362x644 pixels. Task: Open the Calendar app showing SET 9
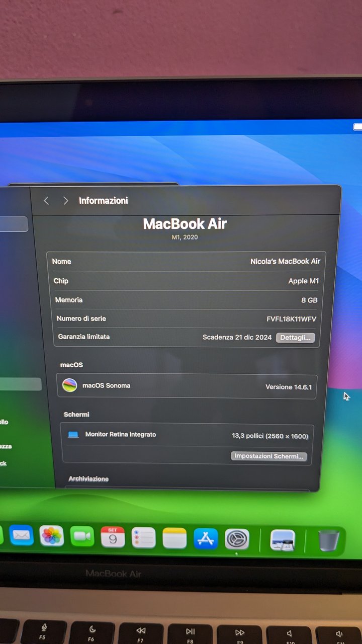[113, 537]
